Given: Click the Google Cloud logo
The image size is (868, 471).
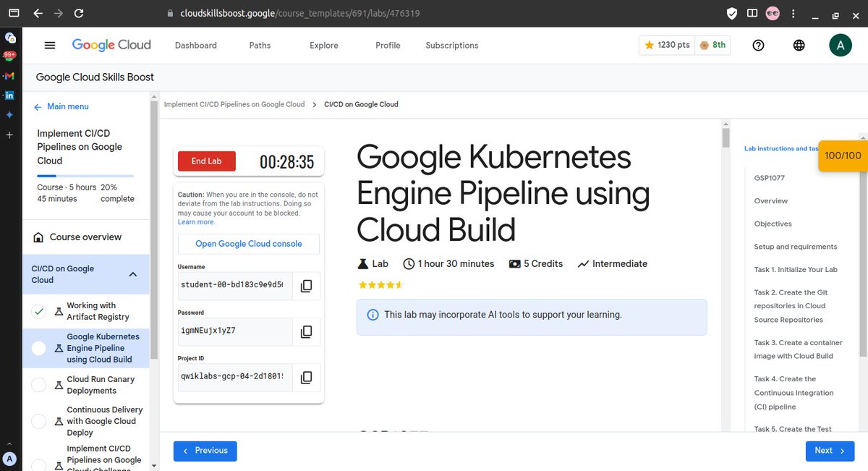Looking at the screenshot, I should 111,45.
